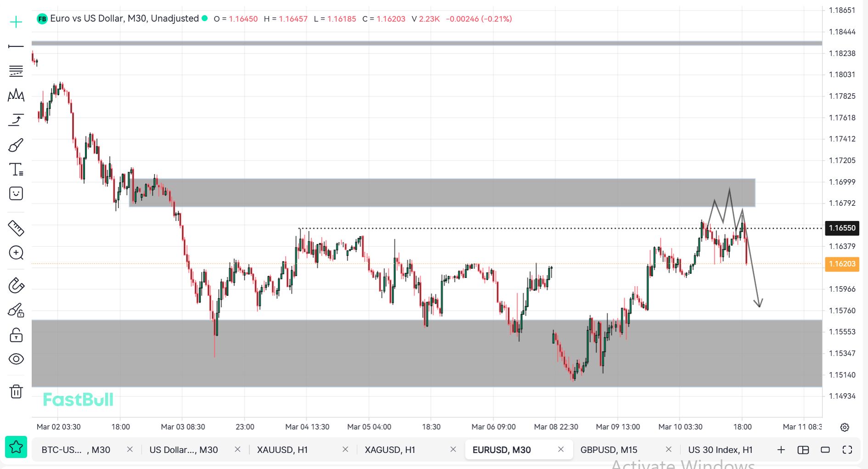Select the pattern wave drawing tool
The width and height of the screenshot is (868, 469).
pos(16,95)
